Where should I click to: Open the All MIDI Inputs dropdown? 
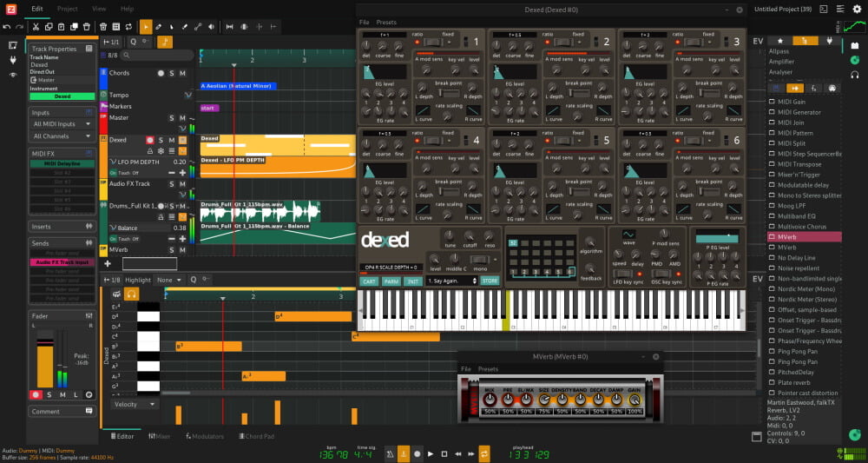pos(62,124)
